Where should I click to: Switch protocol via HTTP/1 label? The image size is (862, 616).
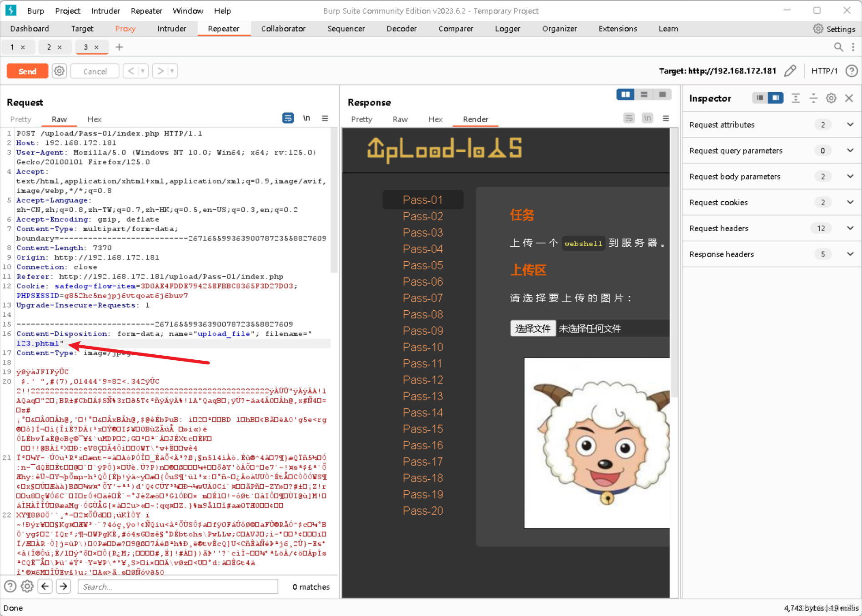pyautogui.click(x=824, y=71)
